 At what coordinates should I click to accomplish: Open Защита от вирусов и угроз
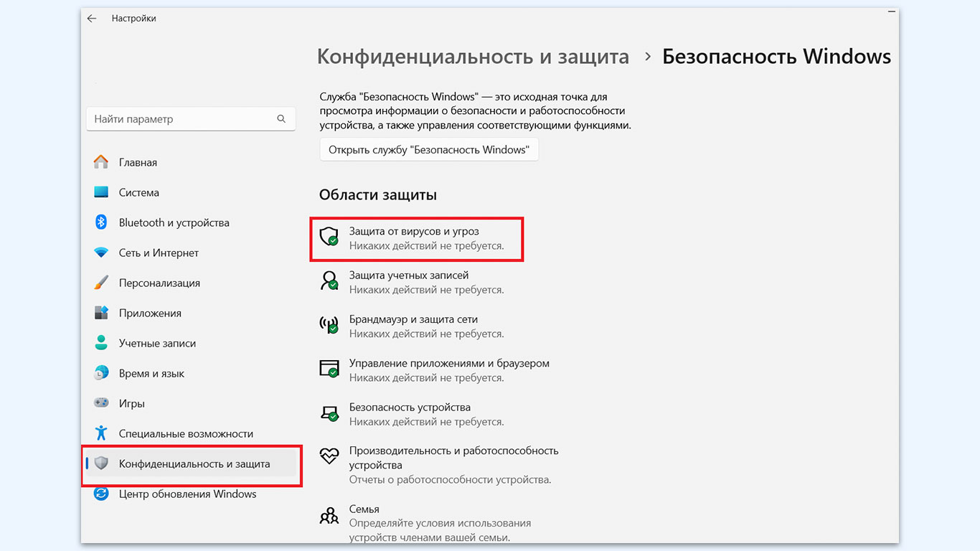click(x=417, y=238)
